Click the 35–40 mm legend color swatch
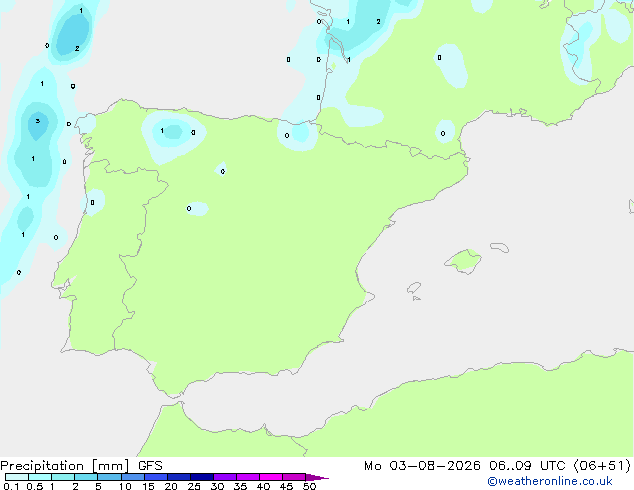 tap(247, 477)
